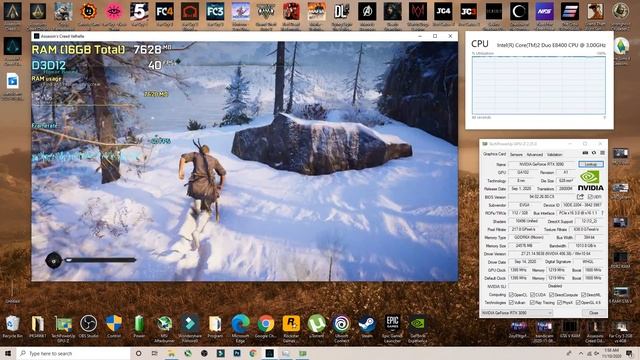
Task: Toggle the Vulkan checkbox
Action: (511, 303)
